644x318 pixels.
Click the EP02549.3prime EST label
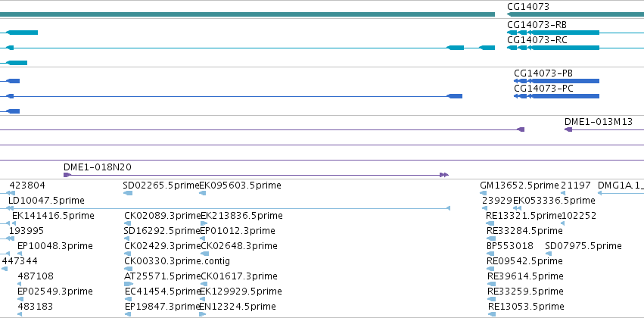[55, 291]
